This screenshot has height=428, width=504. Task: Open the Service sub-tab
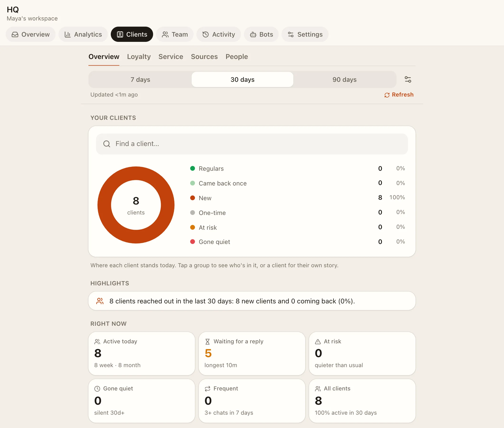coord(171,57)
